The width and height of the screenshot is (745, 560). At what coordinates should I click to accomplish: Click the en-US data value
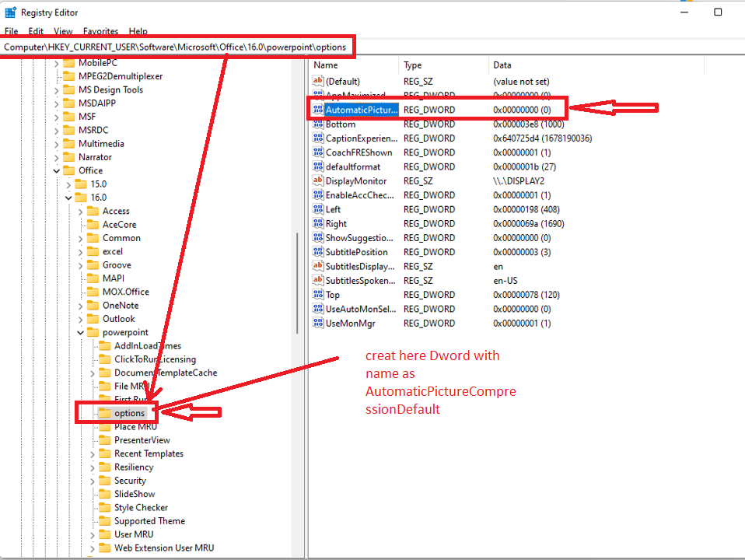505,281
